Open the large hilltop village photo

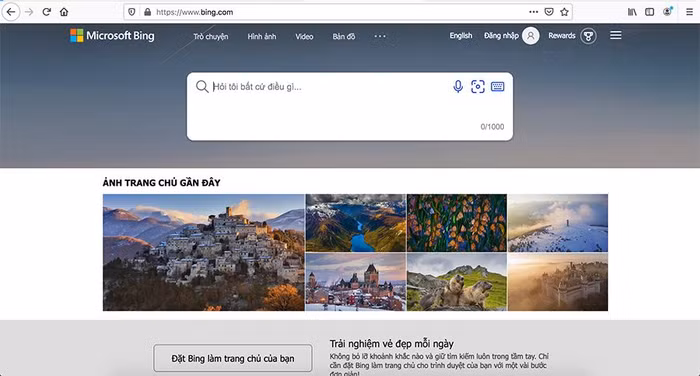tap(204, 252)
